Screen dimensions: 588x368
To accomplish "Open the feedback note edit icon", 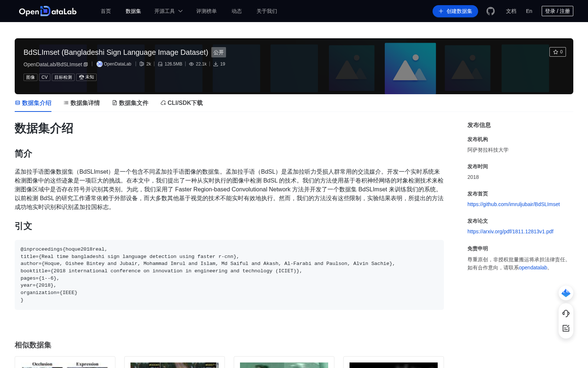I will click(566, 328).
